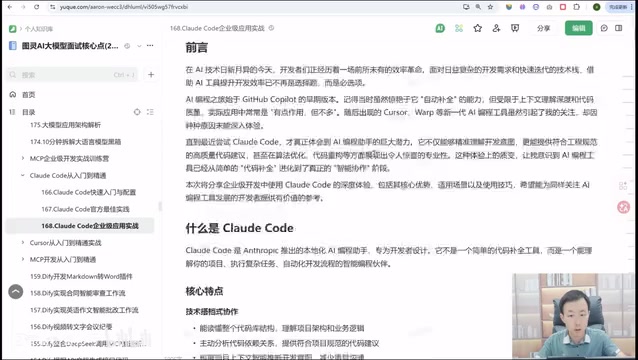This screenshot has width=638, height=360.
Task: Open the three-dot more menu for the book
Action: click(x=150, y=46)
